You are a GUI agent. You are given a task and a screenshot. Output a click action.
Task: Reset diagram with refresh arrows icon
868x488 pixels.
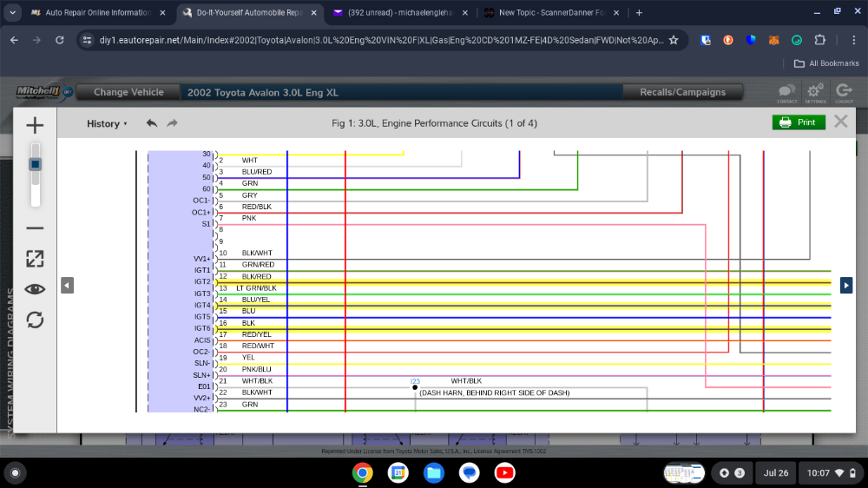tap(35, 320)
